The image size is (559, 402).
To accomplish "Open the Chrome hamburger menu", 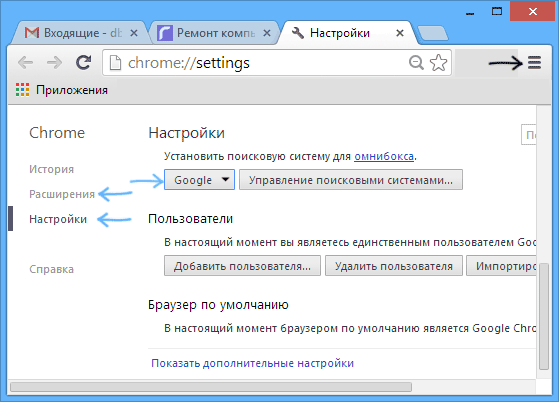I will (x=534, y=63).
